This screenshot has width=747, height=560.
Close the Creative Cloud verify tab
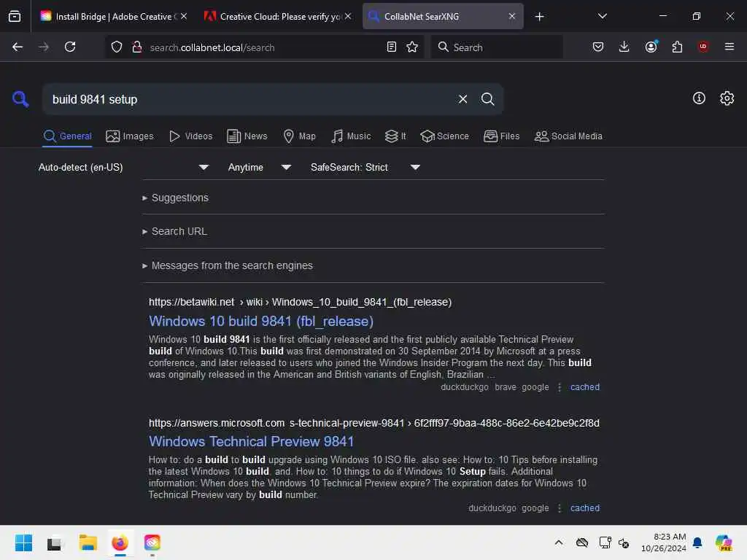click(x=348, y=16)
